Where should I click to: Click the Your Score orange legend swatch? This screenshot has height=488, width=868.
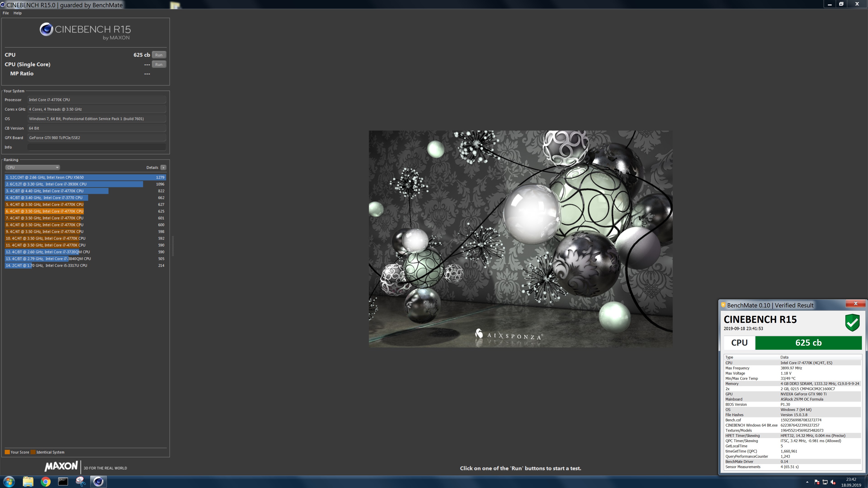click(7, 452)
